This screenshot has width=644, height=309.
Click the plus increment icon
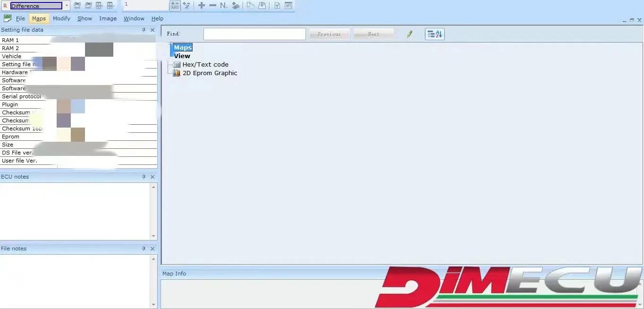[x=202, y=6]
